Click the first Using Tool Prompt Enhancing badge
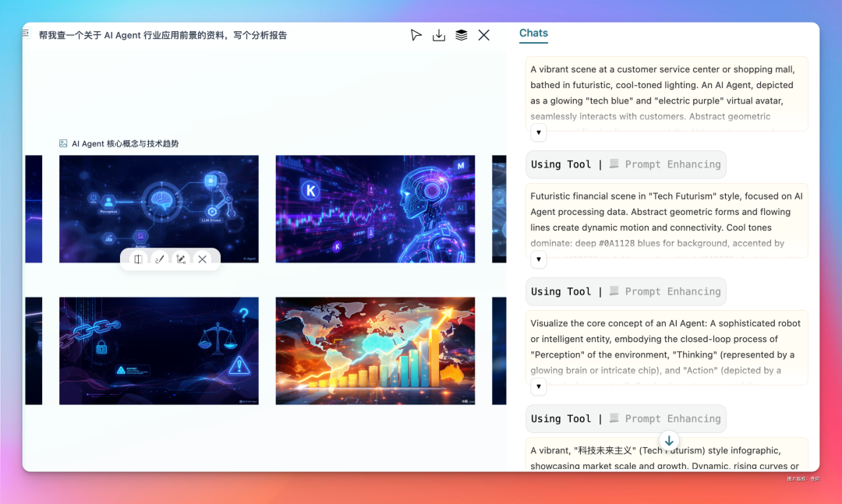Image resolution: width=842 pixels, height=504 pixels. point(625,164)
